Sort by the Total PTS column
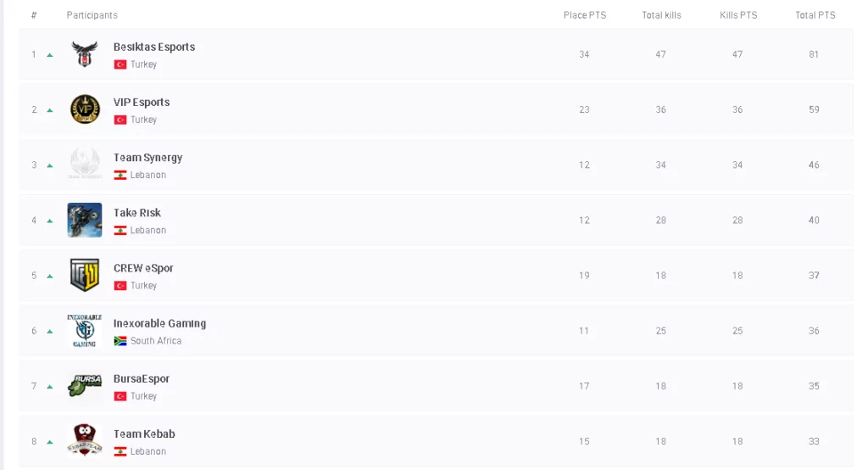Image resolution: width=868 pixels, height=470 pixels. (815, 15)
